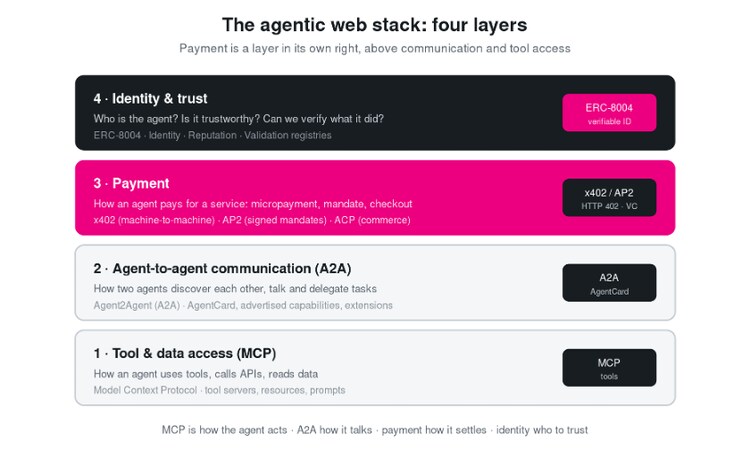Viewport: 750px width, 450px height.
Task: Click the pink ERC-8004 verifiable ID badge
Action: coord(609,112)
